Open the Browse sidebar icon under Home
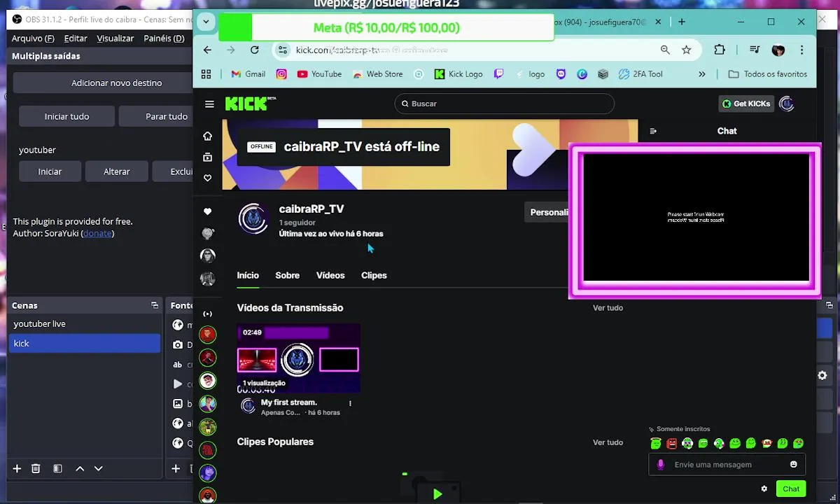840x504 pixels. [x=207, y=157]
